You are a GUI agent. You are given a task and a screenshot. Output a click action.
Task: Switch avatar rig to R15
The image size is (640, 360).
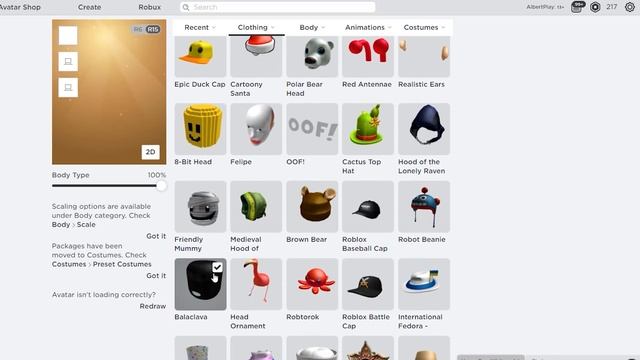(153, 29)
